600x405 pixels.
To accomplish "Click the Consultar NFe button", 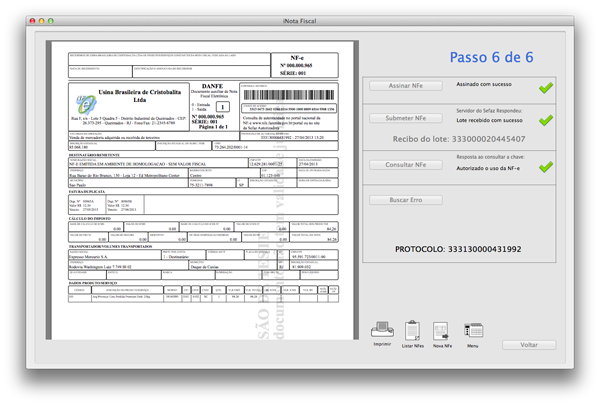I will coord(406,165).
